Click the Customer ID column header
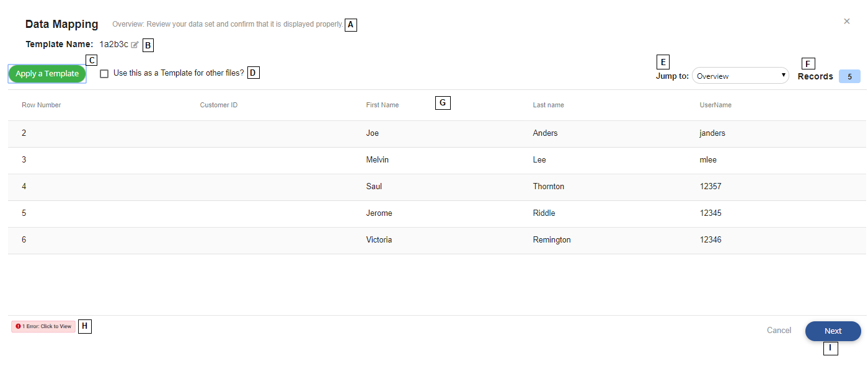Image resolution: width=868 pixels, height=392 pixels. [x=218, y=105]
